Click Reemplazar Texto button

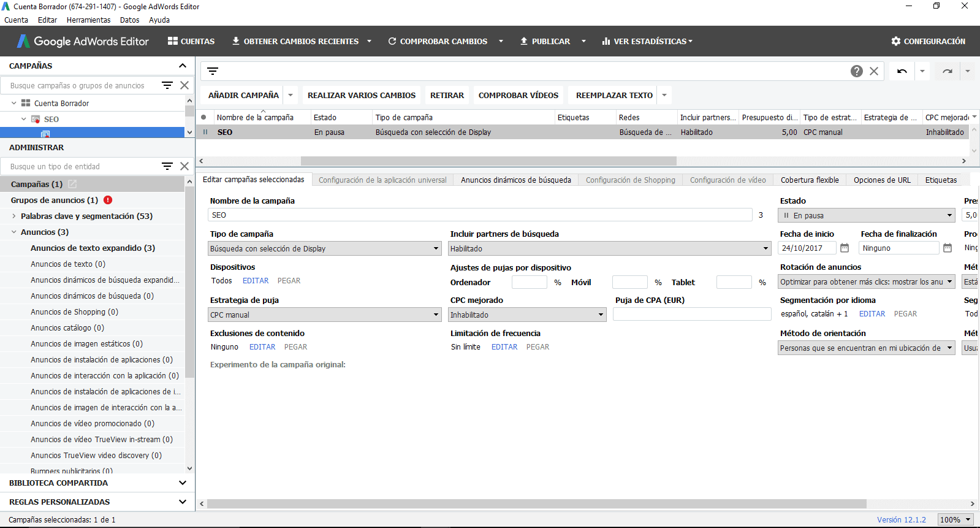614,95
